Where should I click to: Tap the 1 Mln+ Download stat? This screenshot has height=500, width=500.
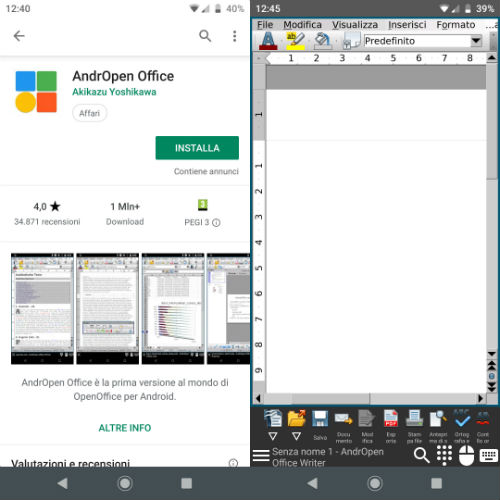click(125, 214)
